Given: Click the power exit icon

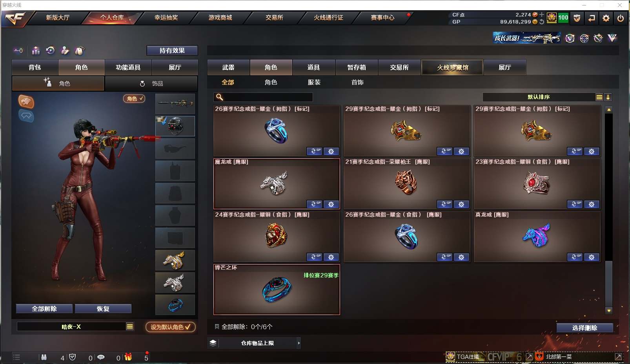Looking at the screenshot, I should (621, 18).
